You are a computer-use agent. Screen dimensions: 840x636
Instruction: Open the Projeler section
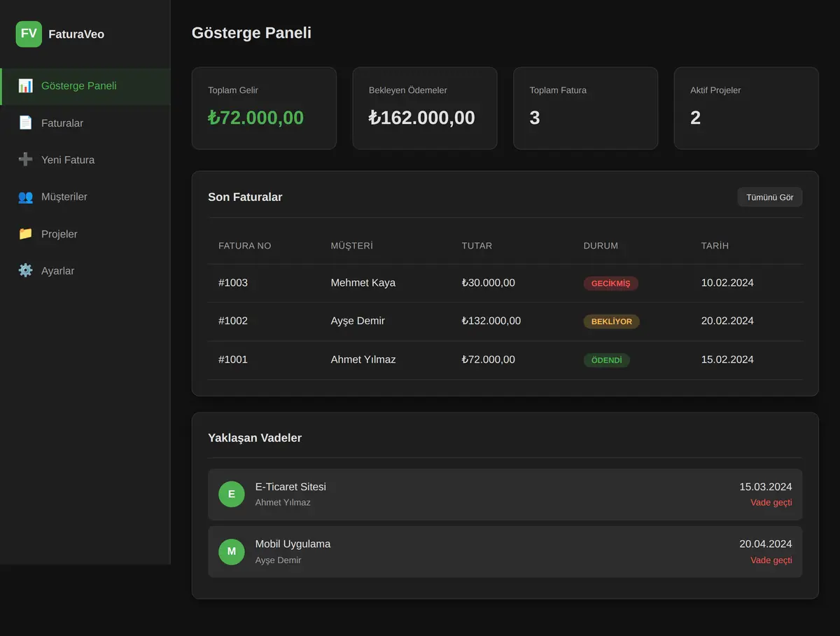coord(85,234)
